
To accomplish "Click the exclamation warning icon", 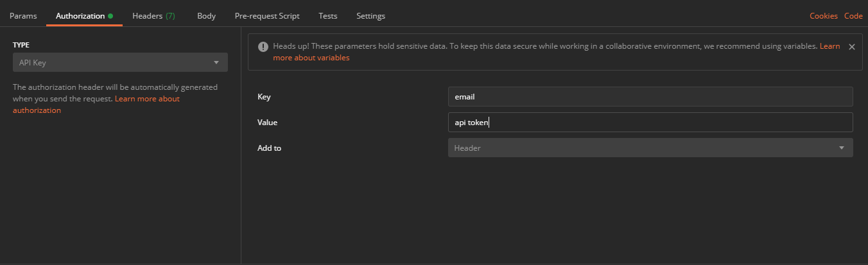I will [263, 47].
